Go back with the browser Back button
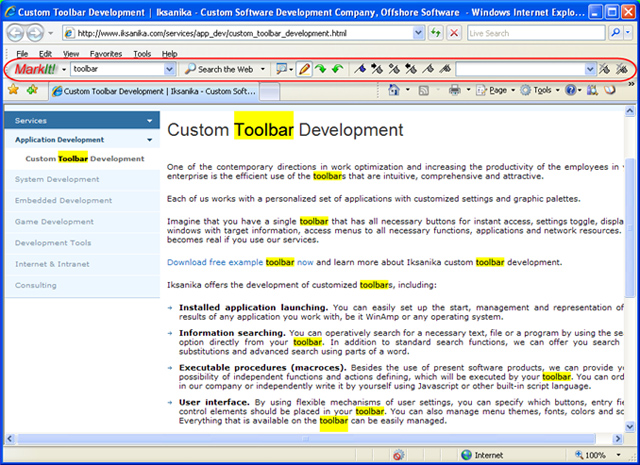 (16, 33)
